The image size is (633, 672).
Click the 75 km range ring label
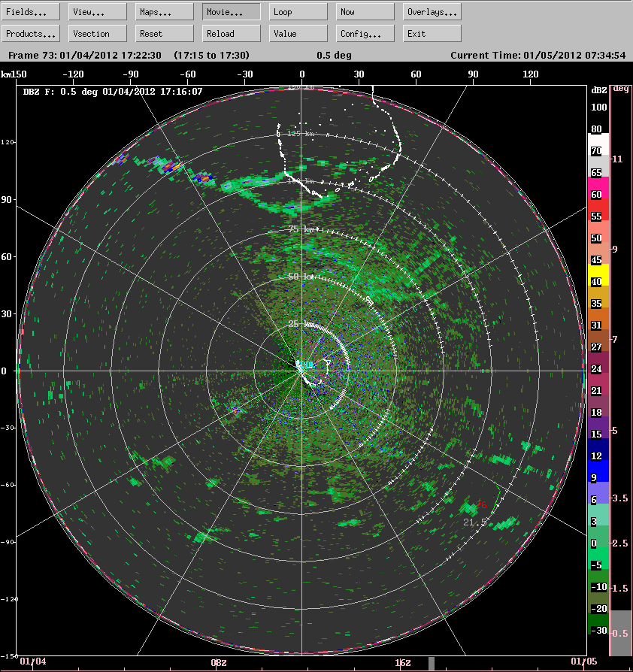pyautogui.click(x=302, y=229)
